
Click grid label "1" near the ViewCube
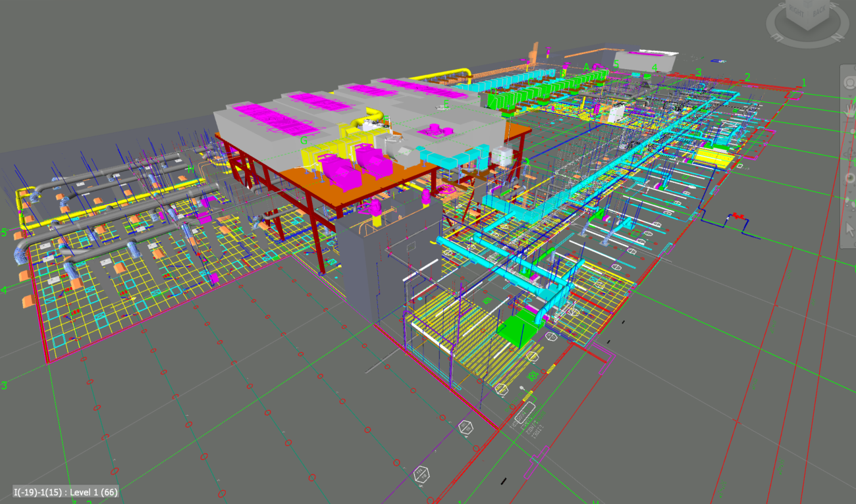click(803, 82)
